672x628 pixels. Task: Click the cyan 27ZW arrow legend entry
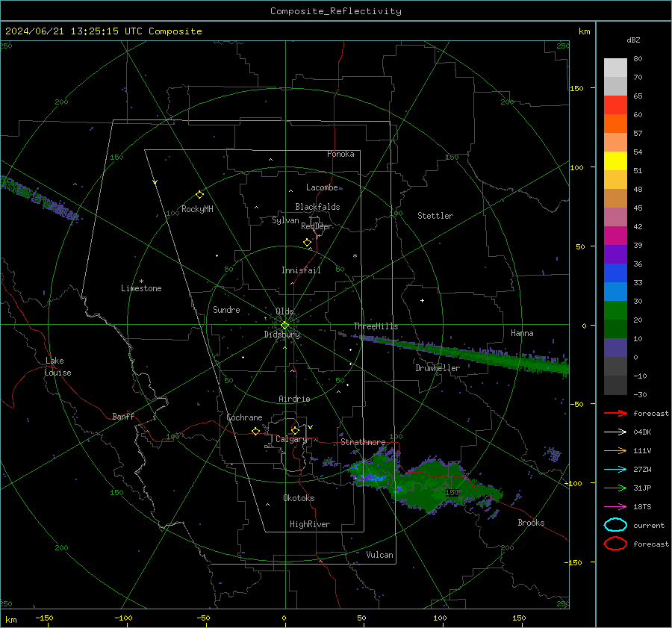[x=615, y=469]
